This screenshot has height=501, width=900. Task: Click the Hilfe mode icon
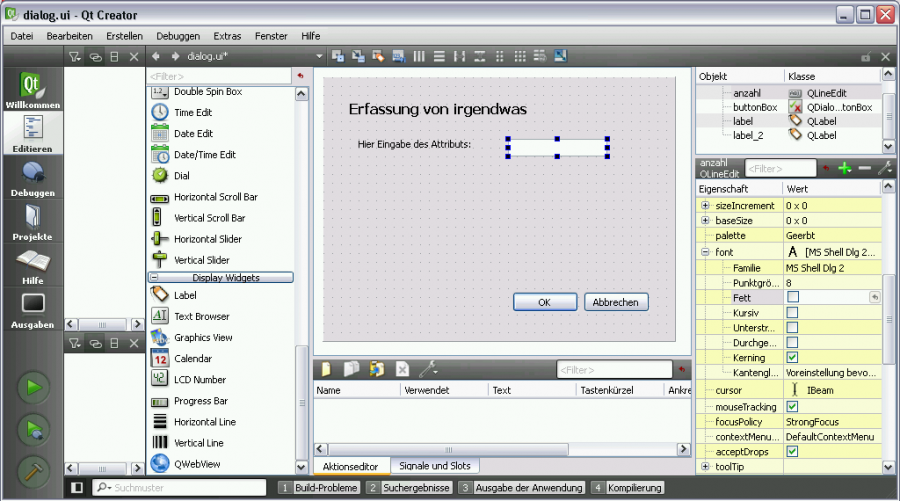(x=33, y=264)
